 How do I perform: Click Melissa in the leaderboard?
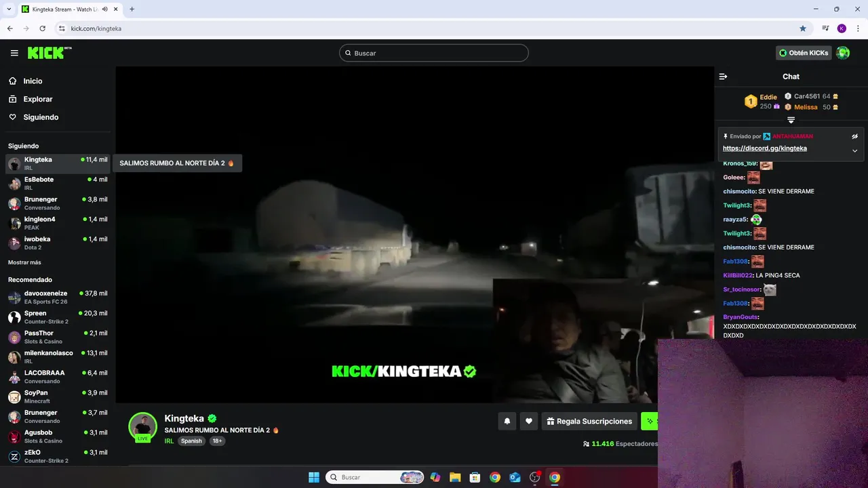pyautogui.click(x=806, y=107)
